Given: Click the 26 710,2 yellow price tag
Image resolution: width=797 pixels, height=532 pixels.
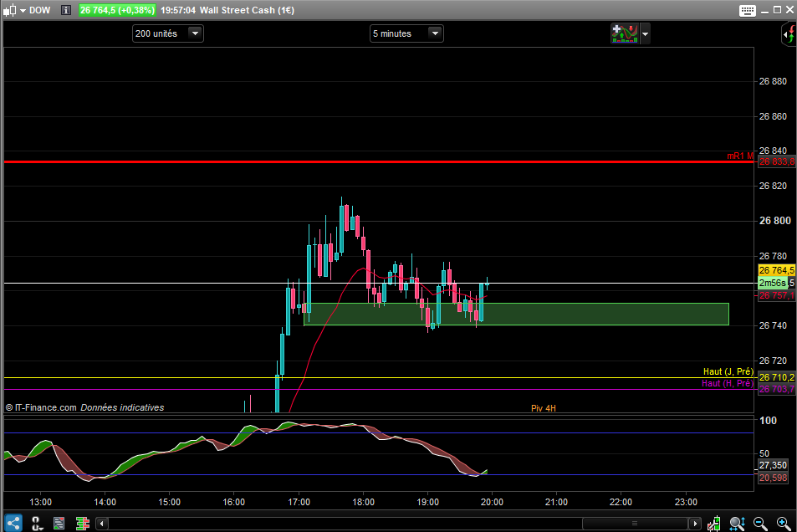Looking at the screenshot, I should pos(777,377).
